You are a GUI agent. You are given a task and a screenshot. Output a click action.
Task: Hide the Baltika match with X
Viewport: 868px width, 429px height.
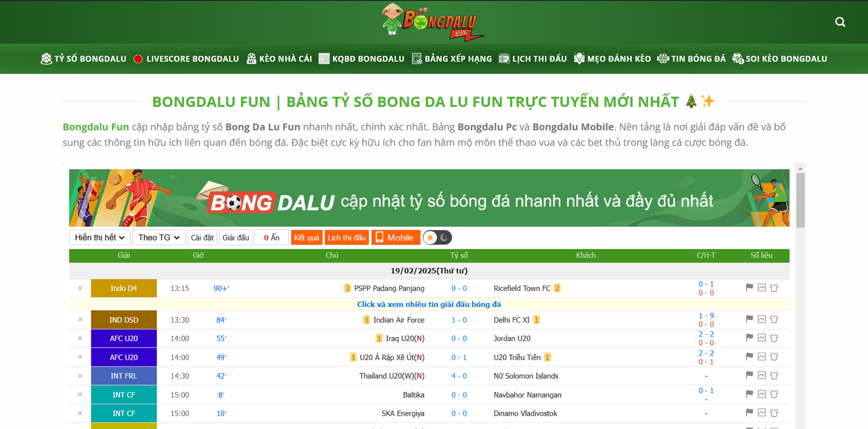pyautogui.click(x=80, y=395)
